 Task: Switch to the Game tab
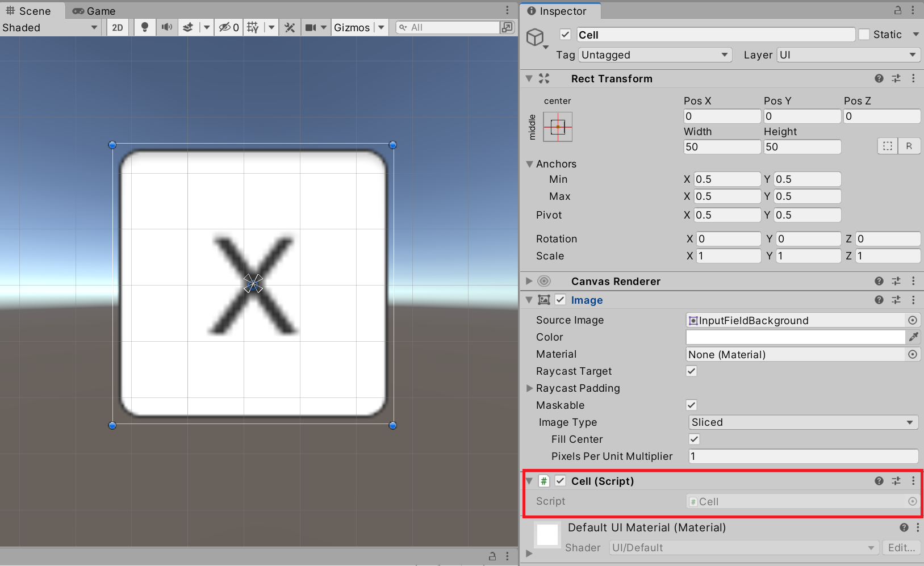(x=94, y=11)
